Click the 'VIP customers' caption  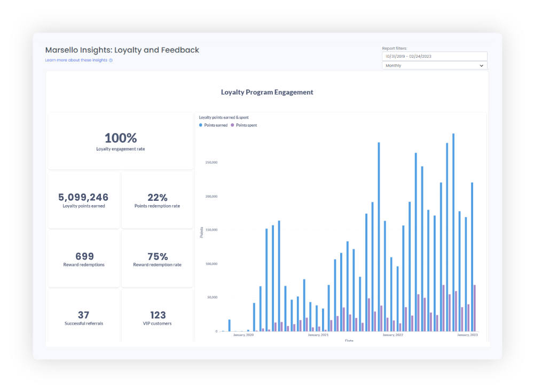(x=157, y=324)
